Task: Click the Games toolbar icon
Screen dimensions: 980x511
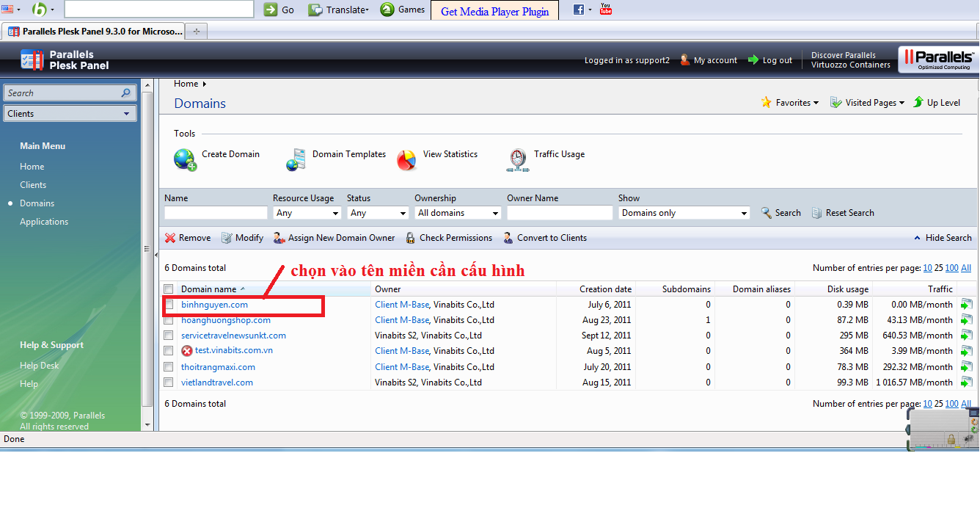Action: pos(387,10)
